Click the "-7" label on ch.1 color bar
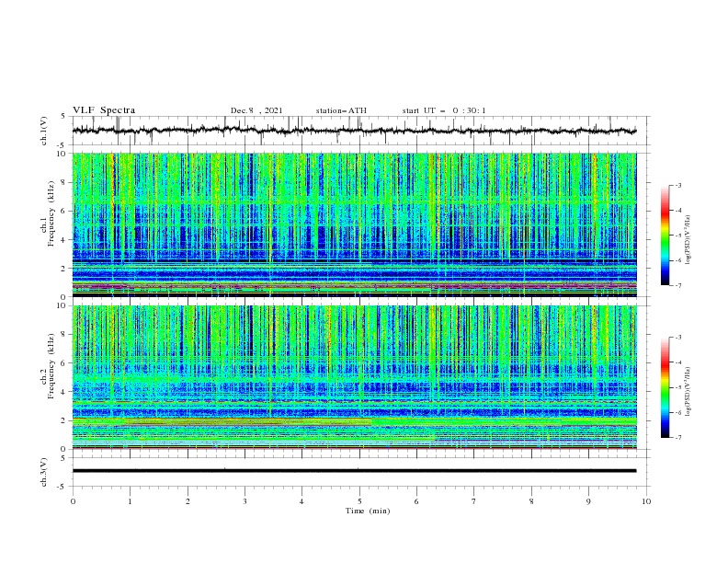The image size is (728, 563). point(677,286)
